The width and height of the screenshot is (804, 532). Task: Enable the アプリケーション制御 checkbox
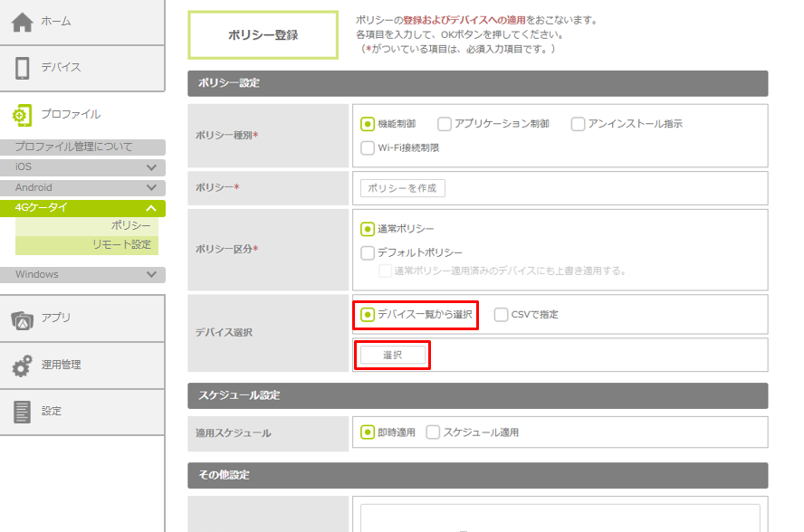pos(445,124)
